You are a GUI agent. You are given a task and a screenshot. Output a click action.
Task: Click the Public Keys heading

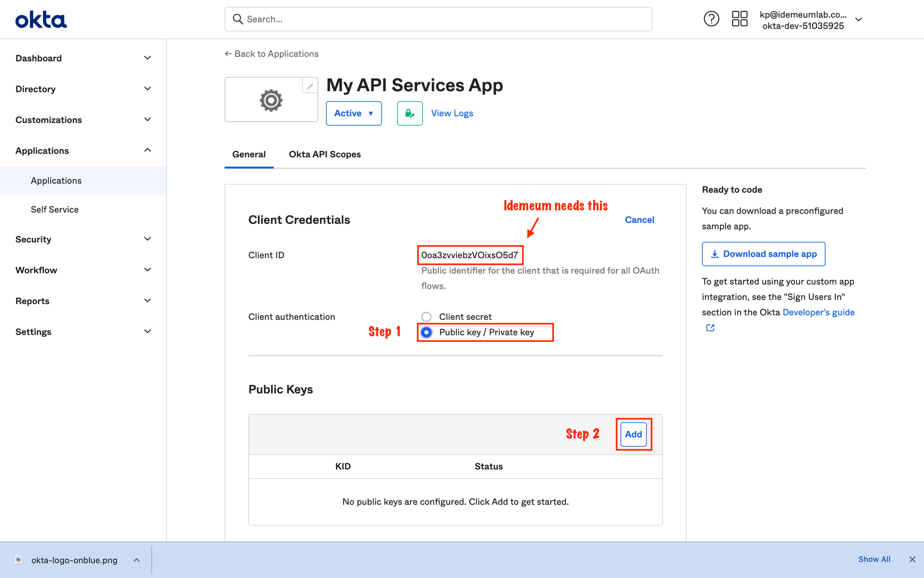[x=280, y=389]
